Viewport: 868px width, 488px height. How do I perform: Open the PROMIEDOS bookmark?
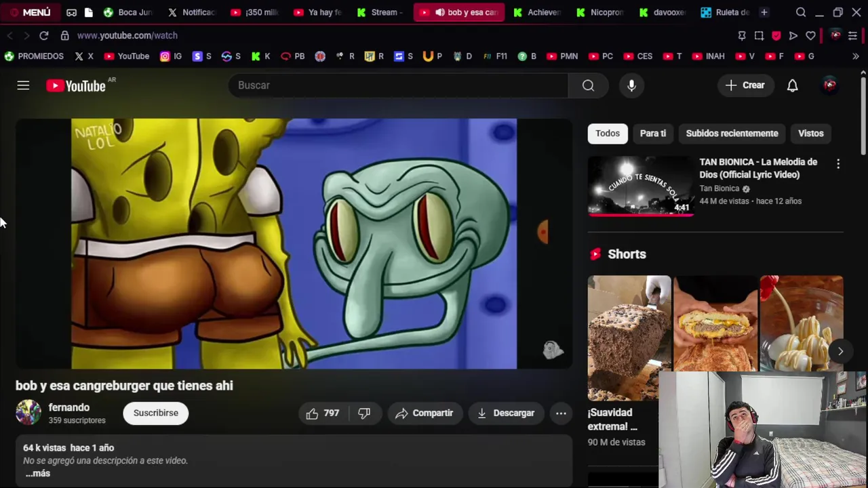click(34, 56)
